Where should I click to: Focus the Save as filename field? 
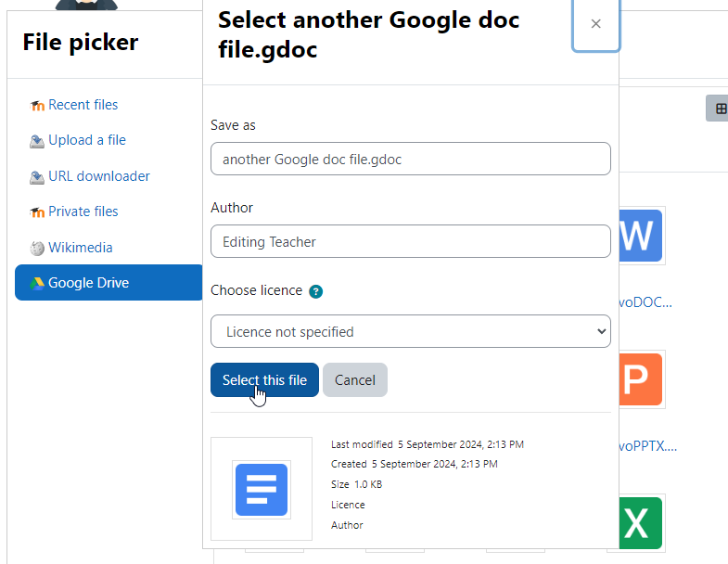(411, 159)
